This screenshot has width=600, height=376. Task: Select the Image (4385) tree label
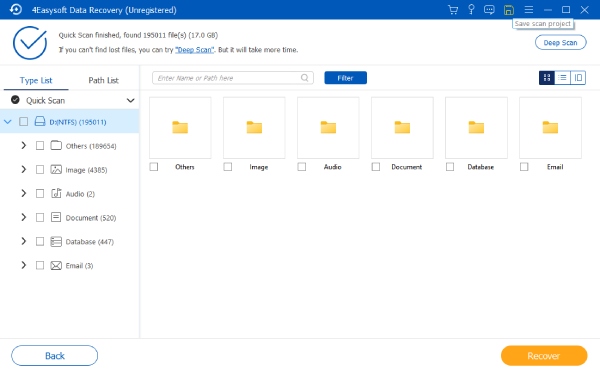click(86, 170)
